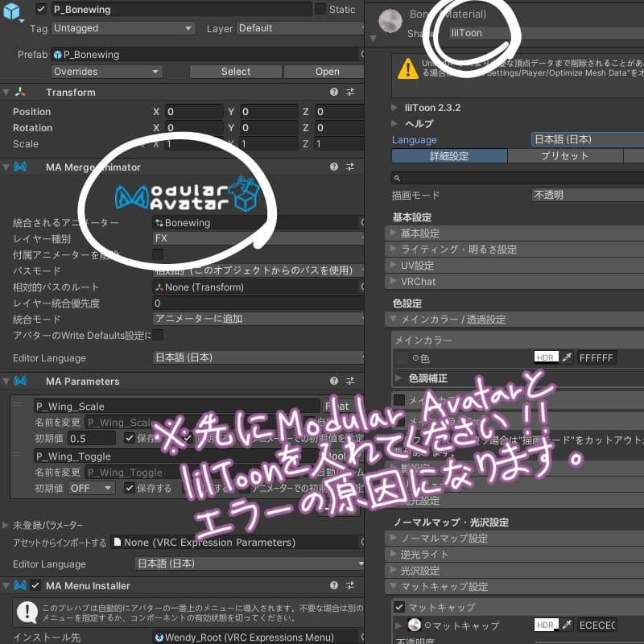Click the material preview sphere thumbnail

(x=390, y=21)
